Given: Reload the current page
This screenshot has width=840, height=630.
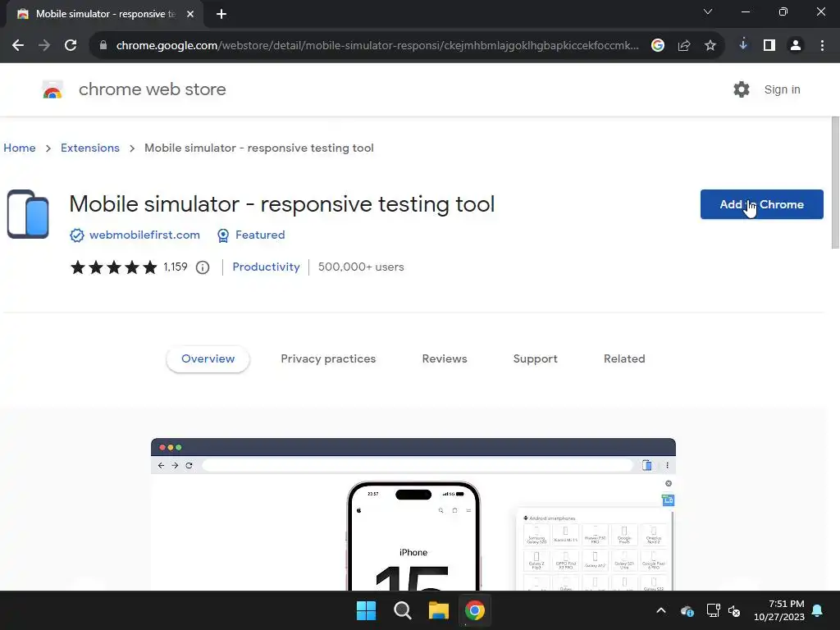Looking at the screenshot, I should [x=71, y=46].
